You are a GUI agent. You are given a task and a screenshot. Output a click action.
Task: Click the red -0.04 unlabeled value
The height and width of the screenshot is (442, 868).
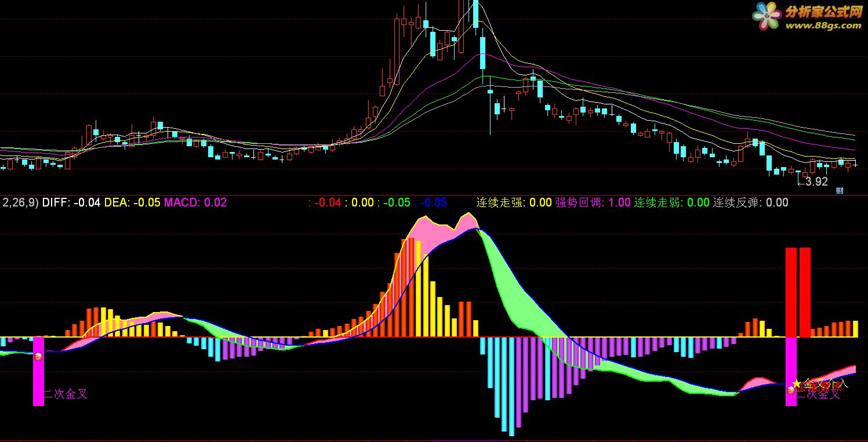(x=328, y=202)
